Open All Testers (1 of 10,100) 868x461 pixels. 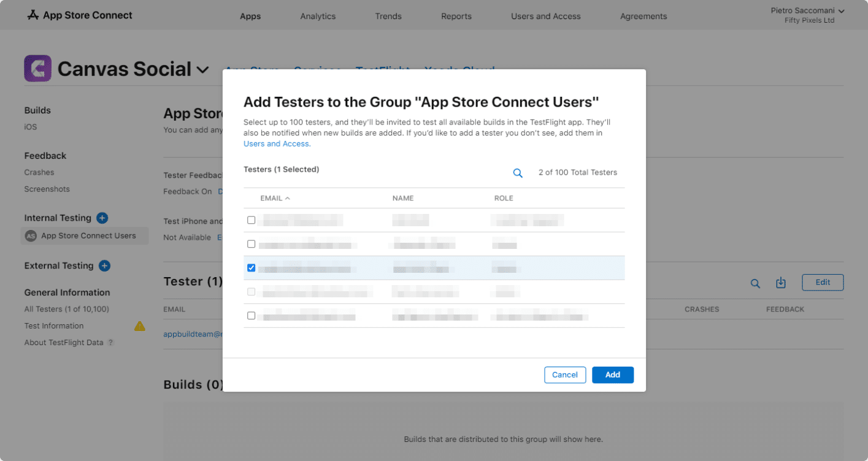coord(67,310)
